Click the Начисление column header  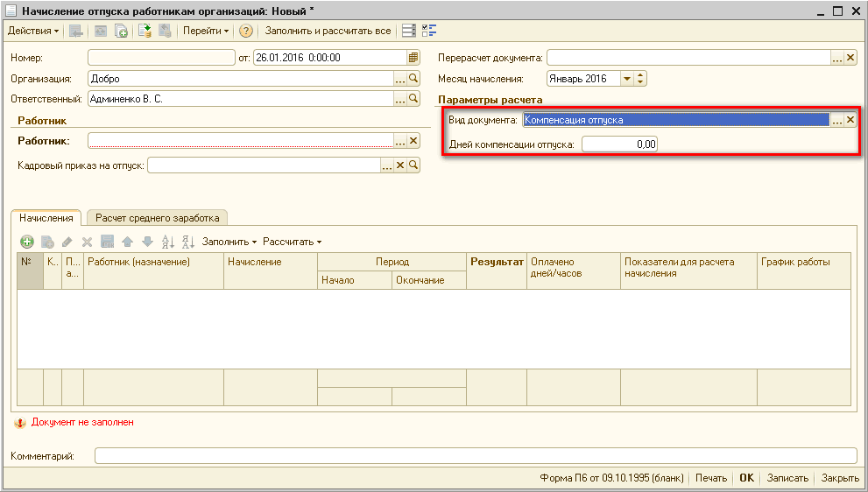point(271,271)
